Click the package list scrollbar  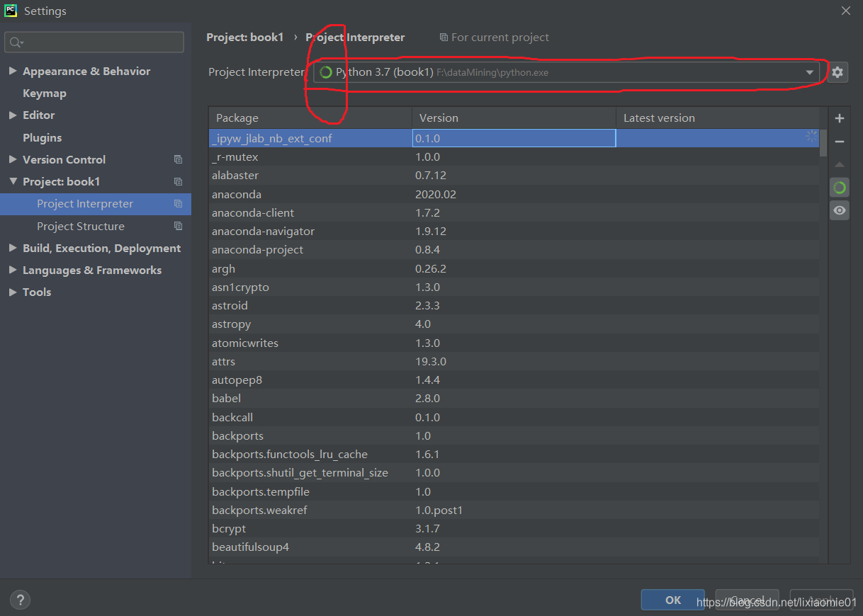[823, 142]
